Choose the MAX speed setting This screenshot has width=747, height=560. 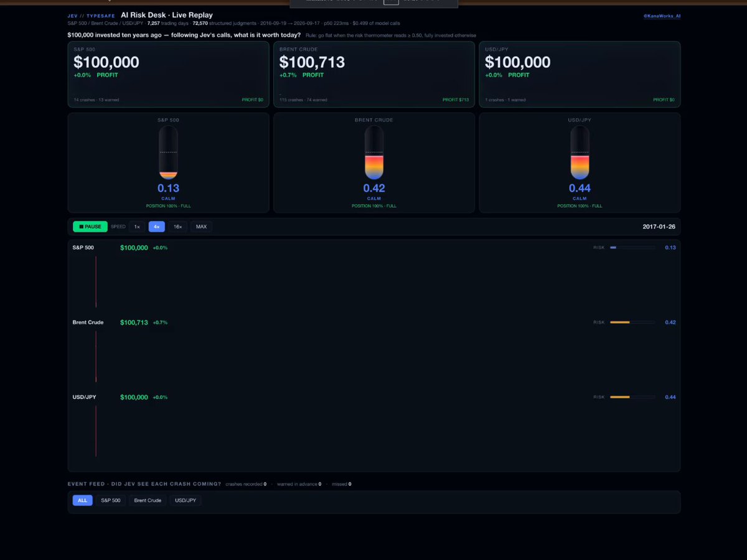pyautogui.click(x=201, y=226)
